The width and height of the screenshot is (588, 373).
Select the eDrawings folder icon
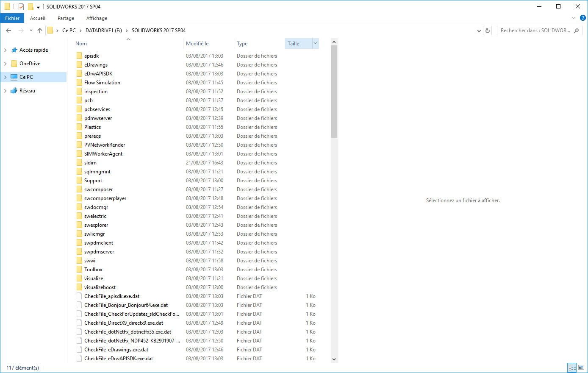pyautogui.click(x=79, y=65)
